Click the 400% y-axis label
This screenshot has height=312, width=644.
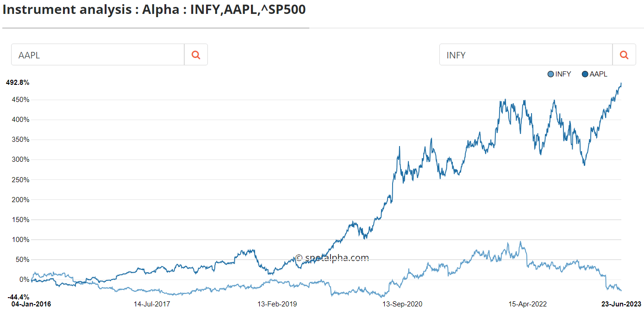[x=21, y=120]
